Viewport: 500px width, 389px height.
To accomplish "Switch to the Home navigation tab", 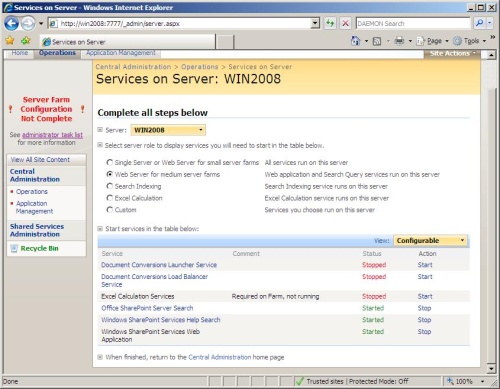I will coord(20,53).
